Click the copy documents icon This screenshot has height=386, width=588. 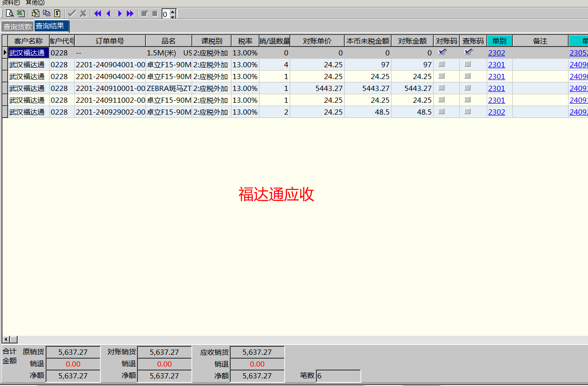[x=46, y=14]
